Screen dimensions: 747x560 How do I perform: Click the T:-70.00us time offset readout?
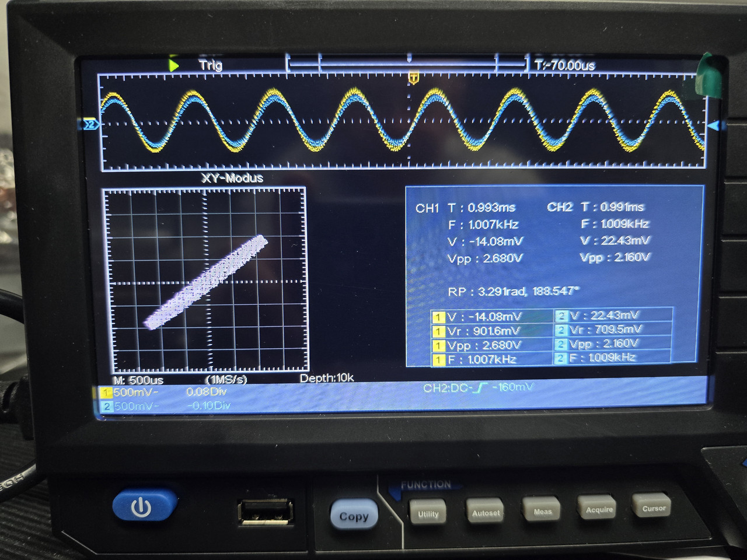(x=565, y=65)
